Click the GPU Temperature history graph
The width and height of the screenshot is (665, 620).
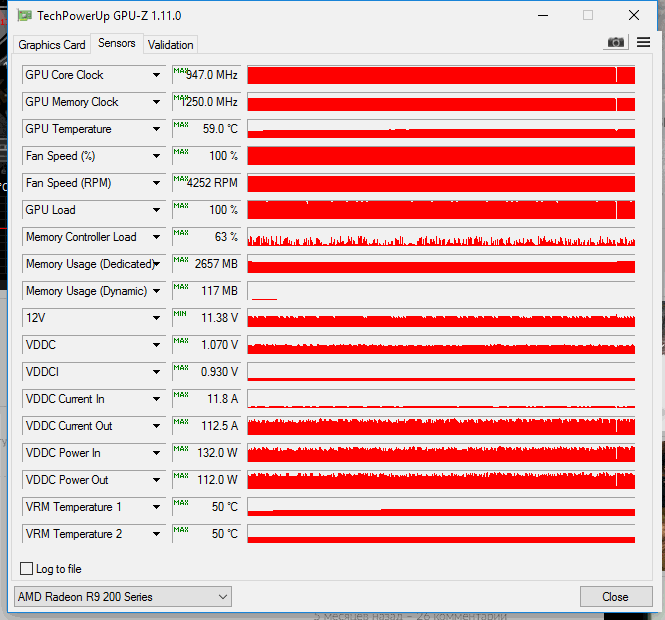coord(441,129)
